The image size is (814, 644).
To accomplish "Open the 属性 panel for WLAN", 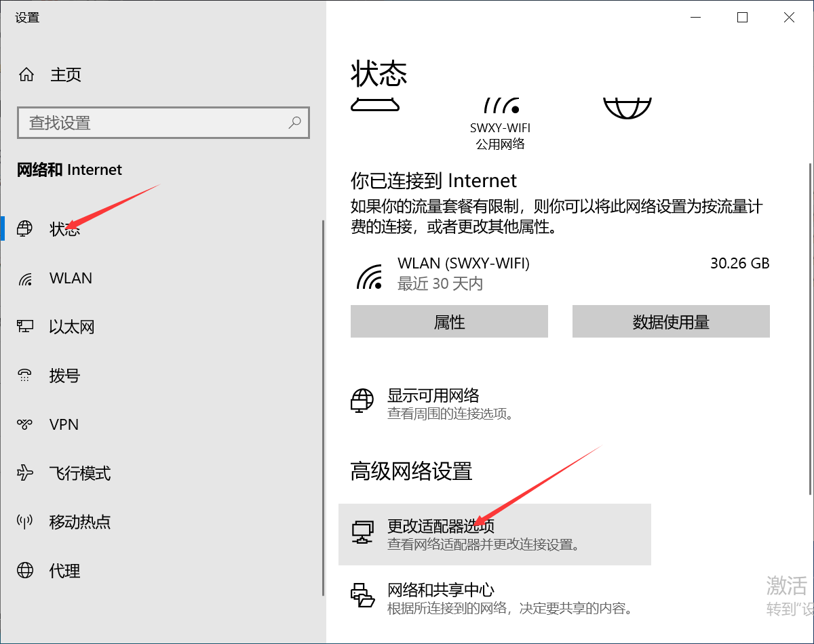I will point(449,322).
